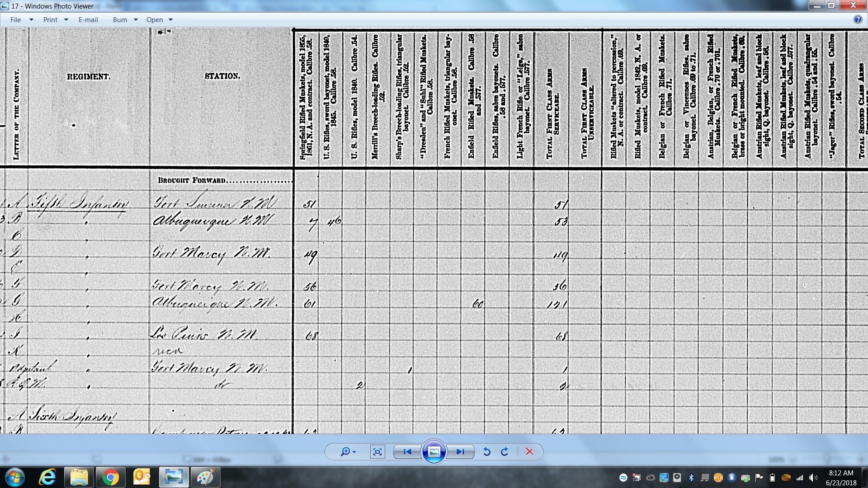Delete the photo with red X
868x488 pixels.
click(x=529, y=452)
